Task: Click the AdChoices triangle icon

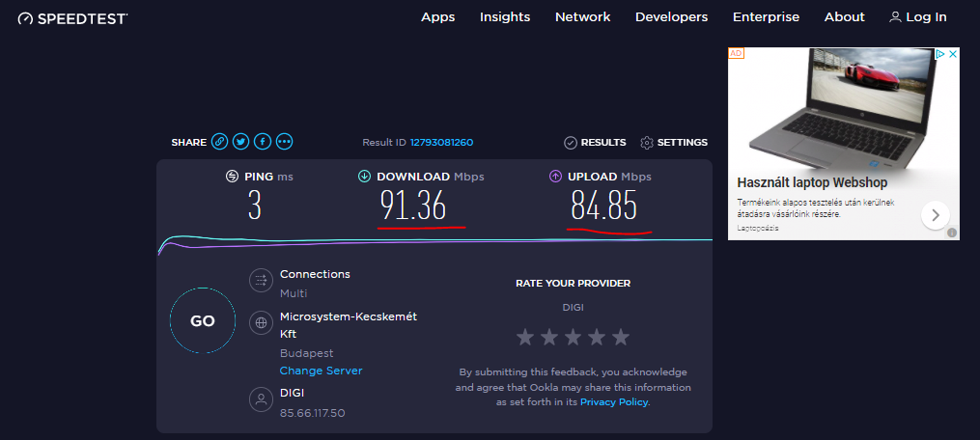Action: point(939,54)
